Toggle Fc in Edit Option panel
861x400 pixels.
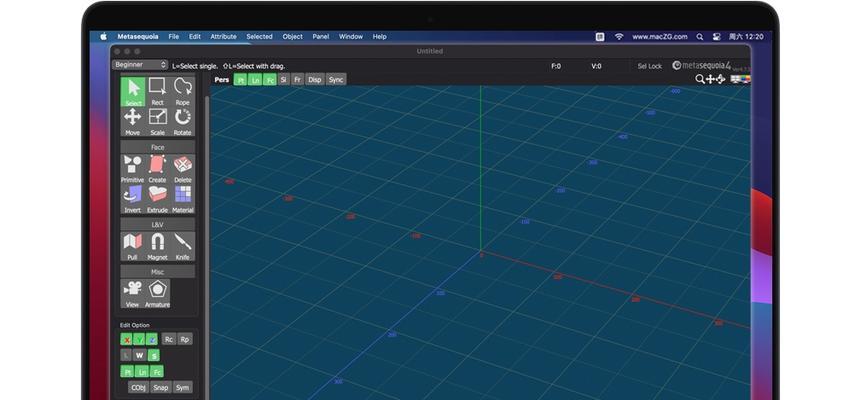pos(157,372)
